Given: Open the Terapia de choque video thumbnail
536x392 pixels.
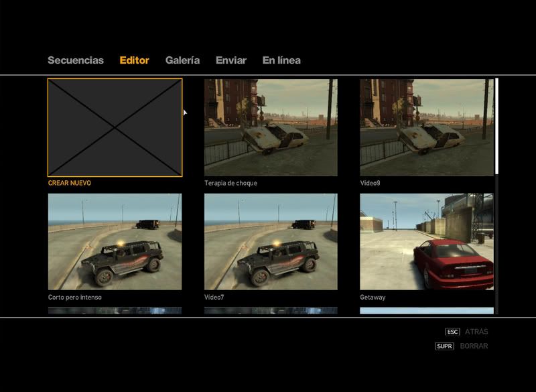Looking at the screenshot, I should pos(271,127).
